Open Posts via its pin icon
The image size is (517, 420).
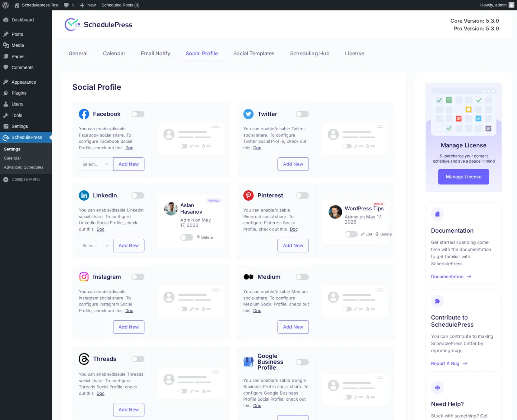6,34
